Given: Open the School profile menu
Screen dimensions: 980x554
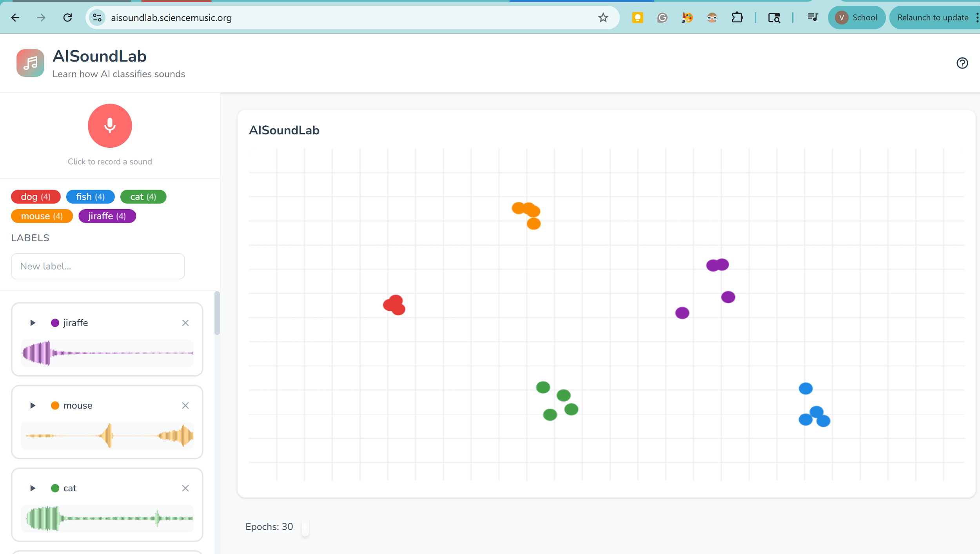Looking at the screenshot, I should point(856,18).
